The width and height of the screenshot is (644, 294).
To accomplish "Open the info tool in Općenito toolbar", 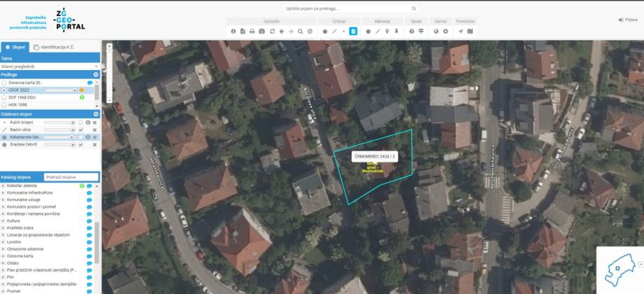I will pos(233,31).
